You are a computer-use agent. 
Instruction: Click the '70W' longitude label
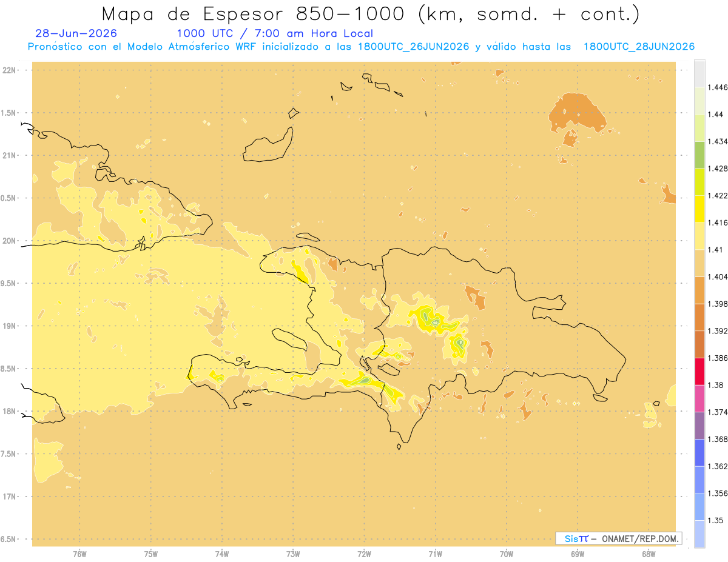[506, 554]
